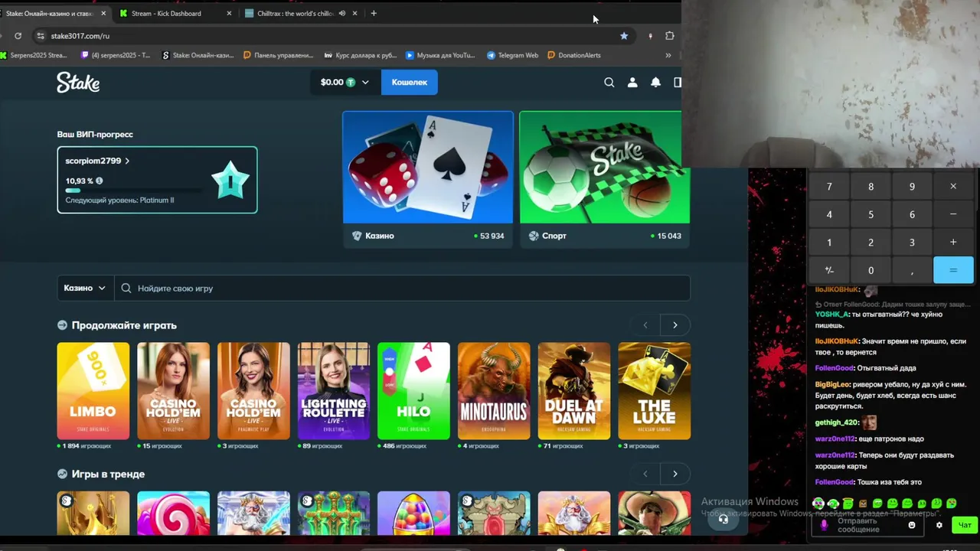The image size is (980, 551).
Task: Open the Казино banner card
Action: (428, 179)
